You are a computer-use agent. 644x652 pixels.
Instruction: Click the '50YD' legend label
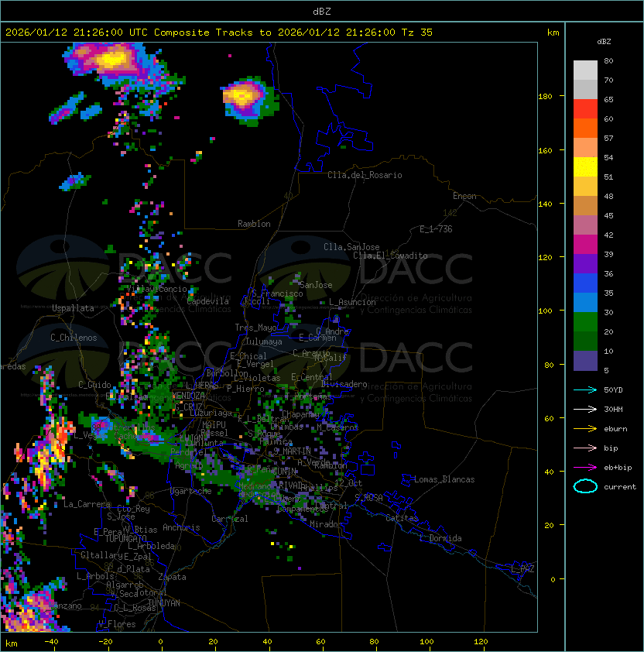click(x=613, y=389)
